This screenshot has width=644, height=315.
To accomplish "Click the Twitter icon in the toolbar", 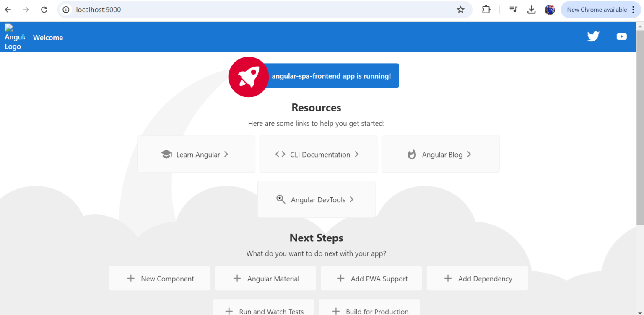I will 593,36.
